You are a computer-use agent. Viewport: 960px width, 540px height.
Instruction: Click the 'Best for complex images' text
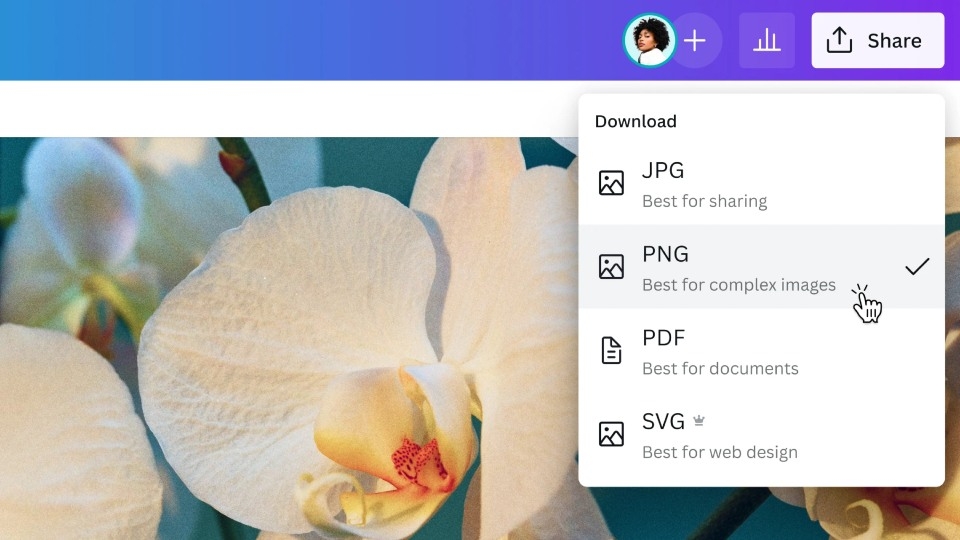pyautogui.click(x=738, y=285)
